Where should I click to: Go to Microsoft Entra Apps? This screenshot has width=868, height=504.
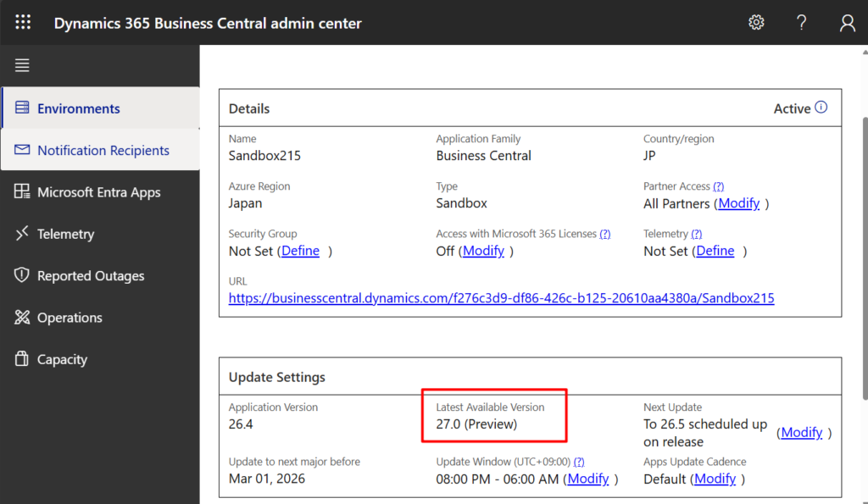point(98,192)
